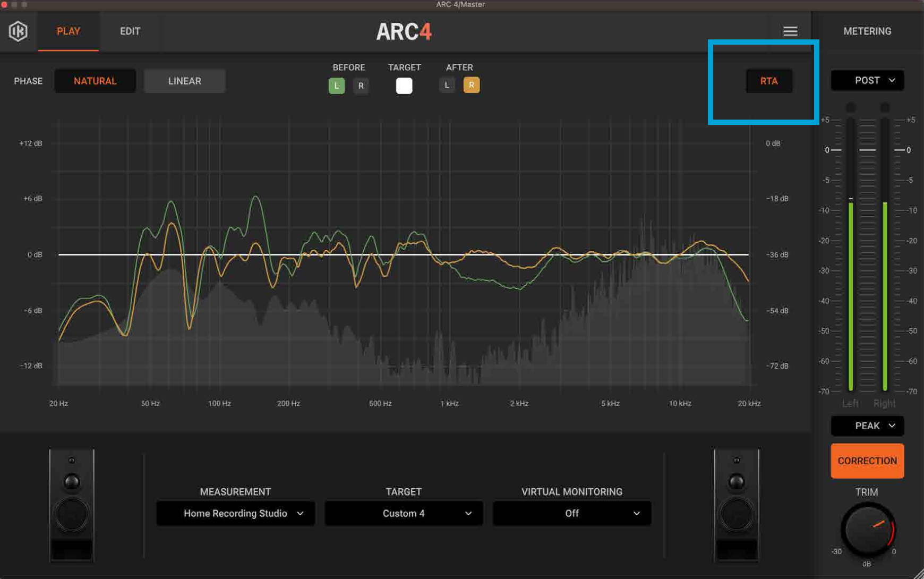Viewport: 924px width, 579px height.
Task: Click the PHASE label
Action: pyautogui.click(x=28, y=81)
